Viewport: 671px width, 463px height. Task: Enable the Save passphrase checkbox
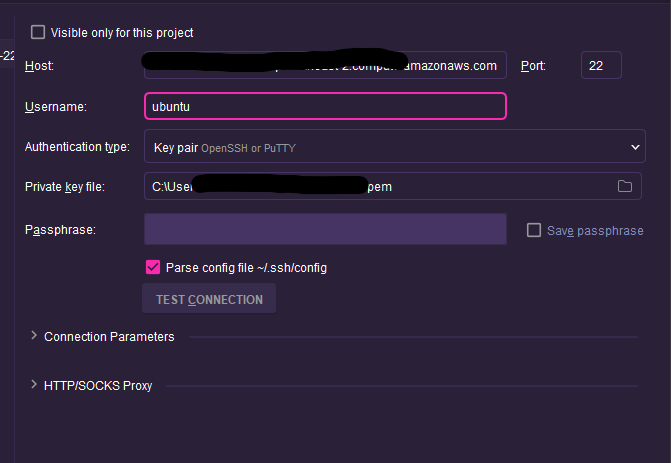pos(534,230)
